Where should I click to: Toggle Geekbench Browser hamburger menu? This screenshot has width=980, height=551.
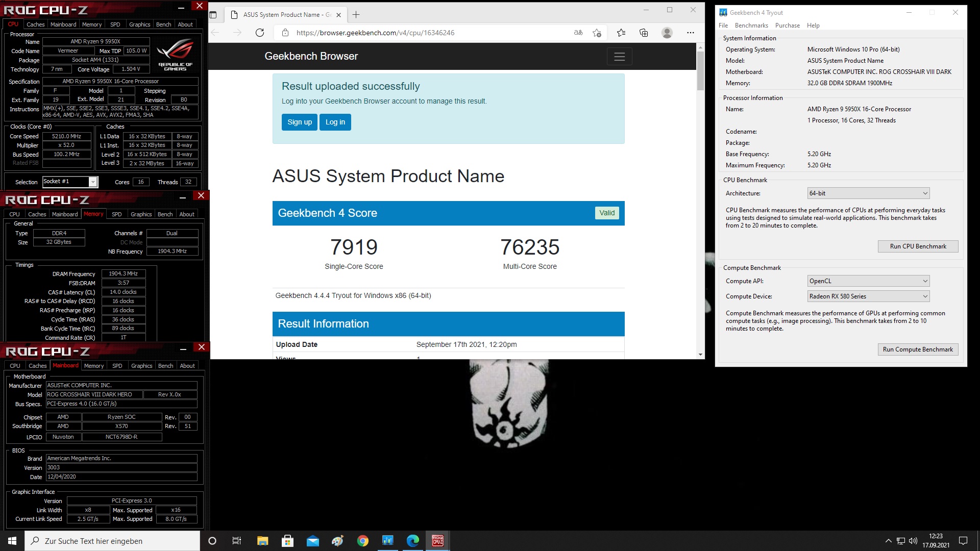[619, 57]
